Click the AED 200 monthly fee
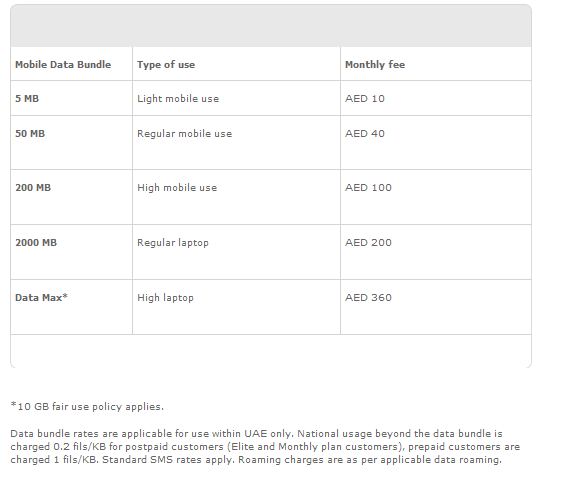 tap(368, 243)
